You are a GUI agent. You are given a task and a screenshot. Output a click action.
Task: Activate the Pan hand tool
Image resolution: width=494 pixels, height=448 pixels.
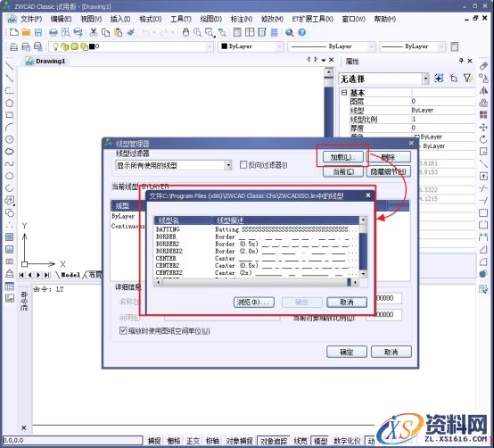(185, 32)
